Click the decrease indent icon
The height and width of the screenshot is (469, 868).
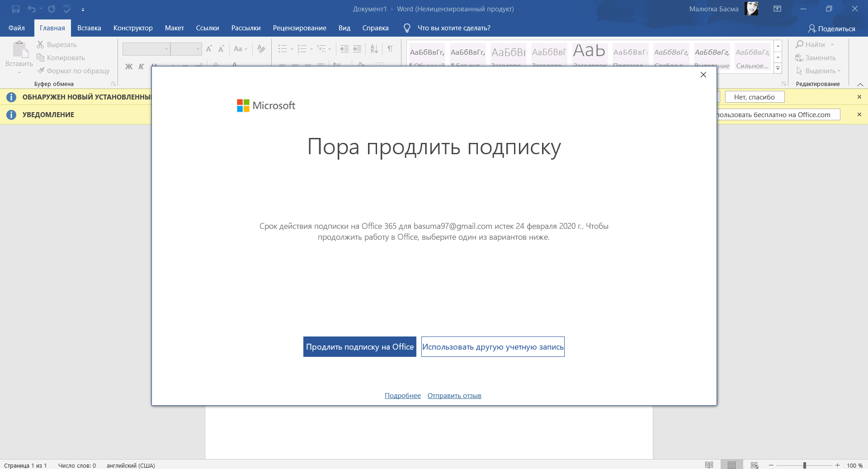pos(344,49)
